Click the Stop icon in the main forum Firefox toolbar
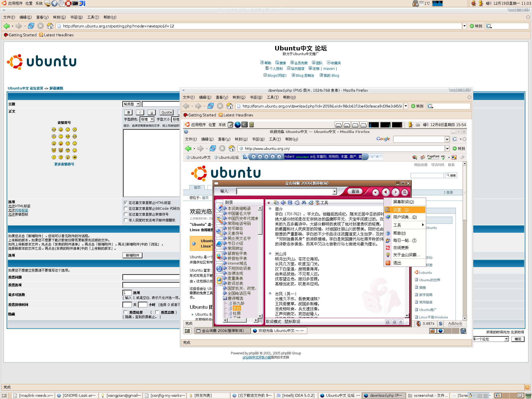This screenshot has width=532, height=399. pos(40,26)
